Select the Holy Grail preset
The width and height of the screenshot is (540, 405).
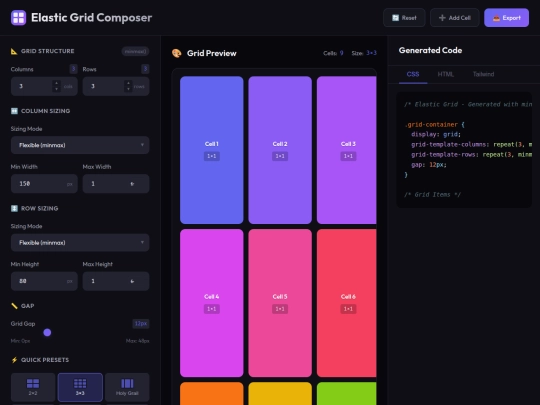pos(127,387)
